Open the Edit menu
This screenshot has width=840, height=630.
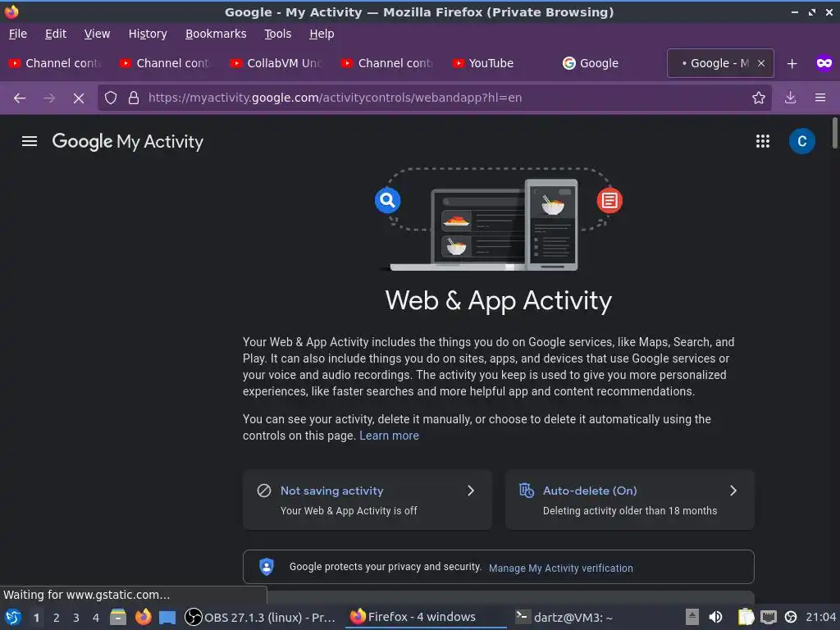(56, 34)
